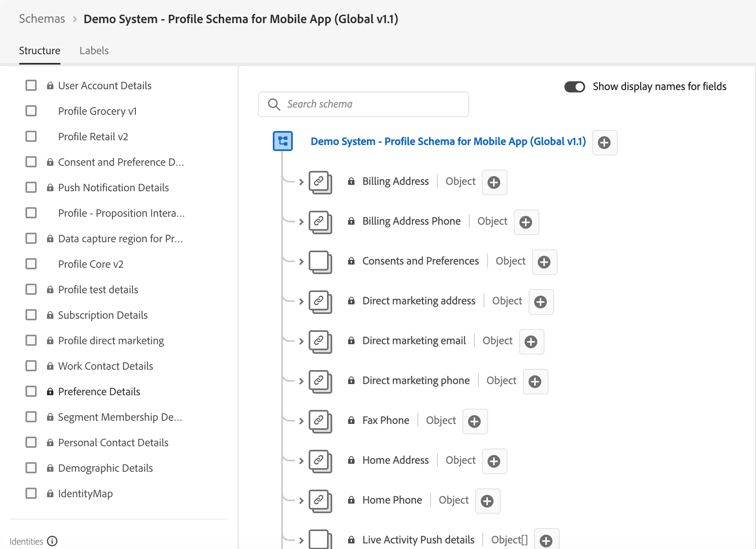Click plus icon for Direct marketing address
This screenshot has width=756, height=549.
click(541, 302)
